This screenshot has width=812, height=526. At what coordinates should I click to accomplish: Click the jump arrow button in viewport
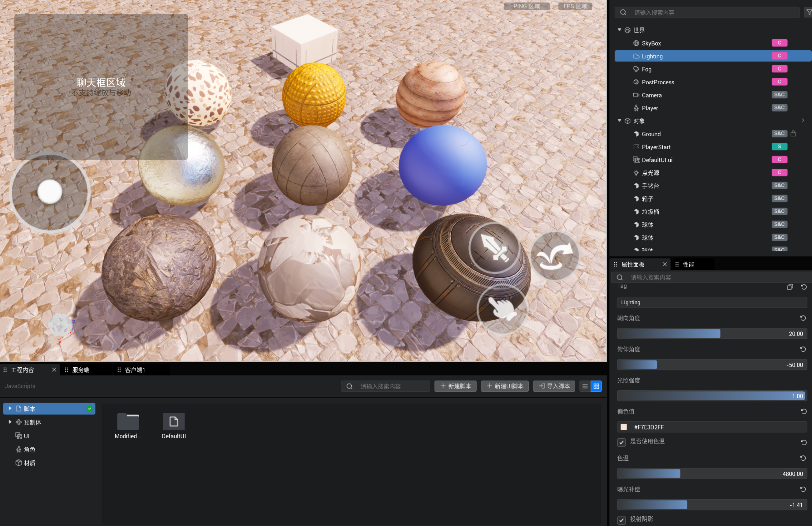coord(555,256)
